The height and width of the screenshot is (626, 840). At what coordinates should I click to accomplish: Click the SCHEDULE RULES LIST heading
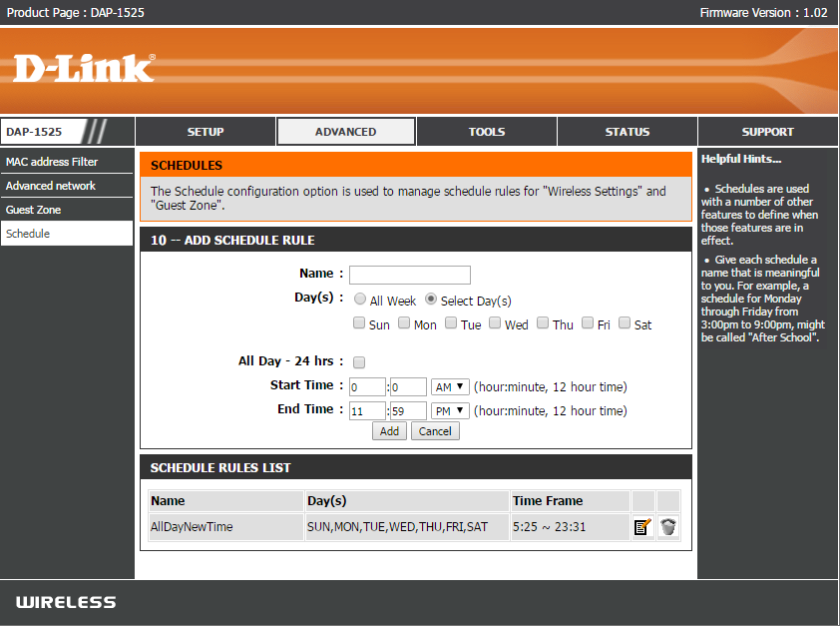pyautogui.click(x=220, y=468)
